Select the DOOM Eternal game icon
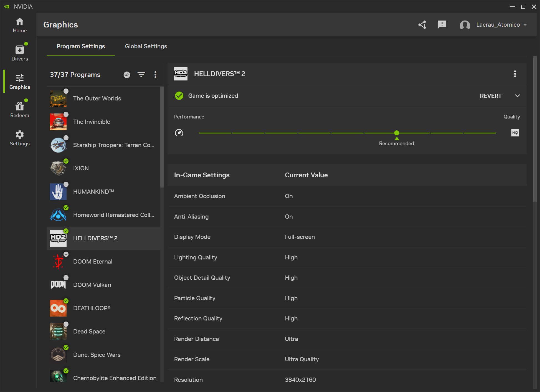Image resolution: width=540 pixels, height=392 pixels. tap(58, 262)
